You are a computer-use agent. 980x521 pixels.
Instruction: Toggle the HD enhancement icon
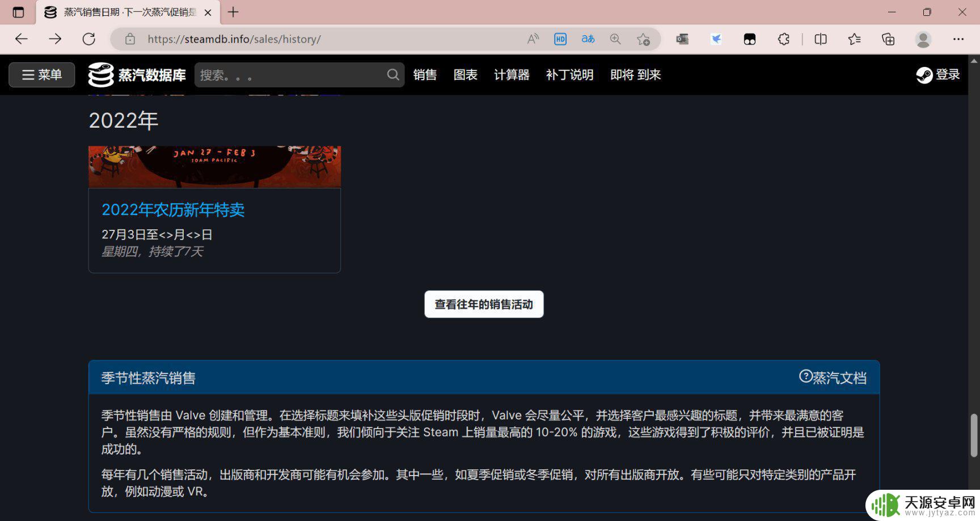560,39
